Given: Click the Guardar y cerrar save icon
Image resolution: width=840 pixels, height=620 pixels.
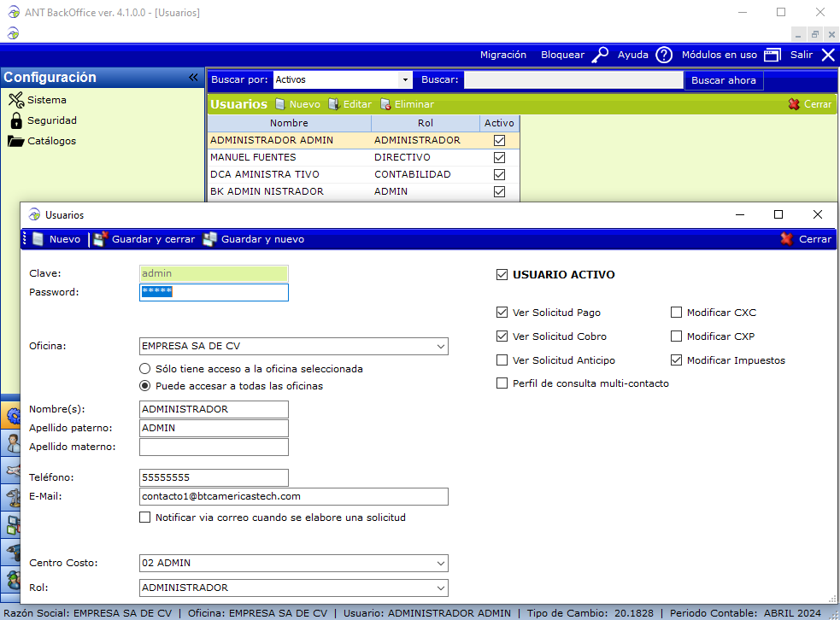Looking at the screenshot, I should click(x=101, y=239).
